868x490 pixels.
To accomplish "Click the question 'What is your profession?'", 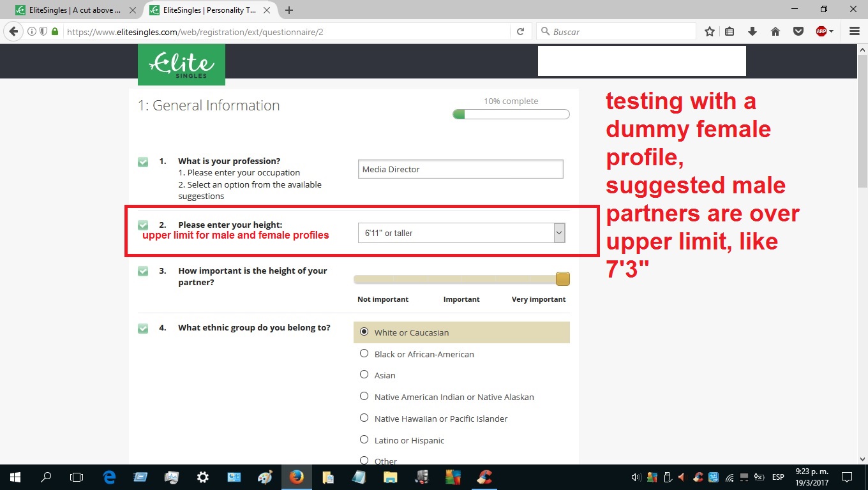I will point(229,161).
